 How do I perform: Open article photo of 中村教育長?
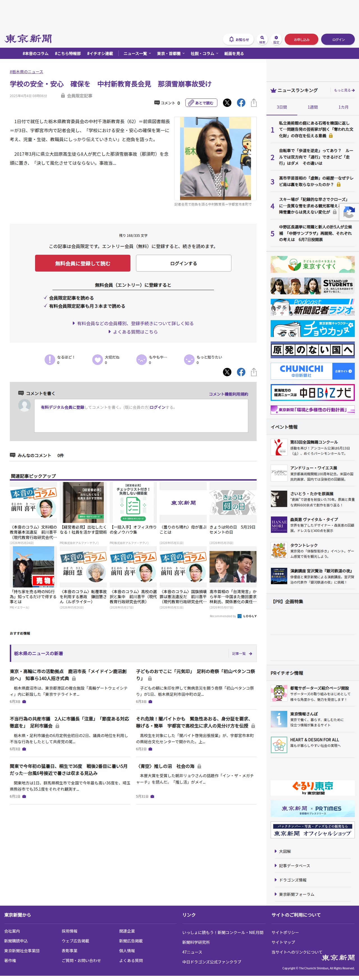tap(215, 158)
